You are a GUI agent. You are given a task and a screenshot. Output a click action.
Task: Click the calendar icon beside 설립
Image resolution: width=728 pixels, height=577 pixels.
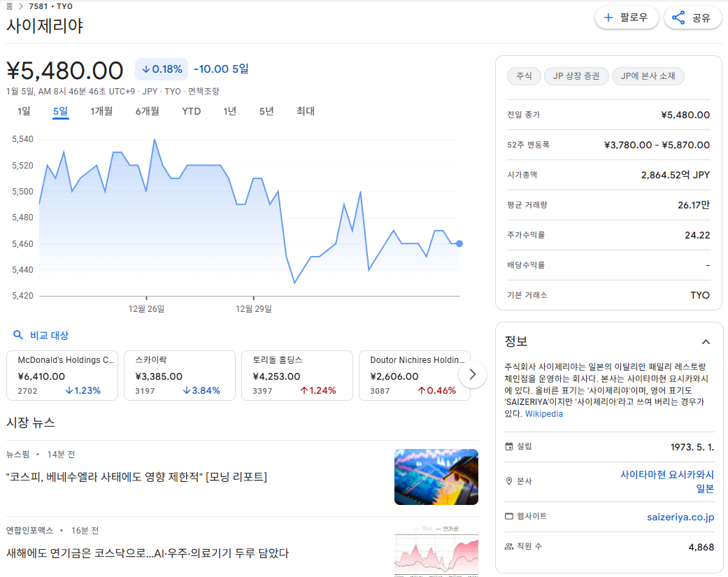[509, 446]
